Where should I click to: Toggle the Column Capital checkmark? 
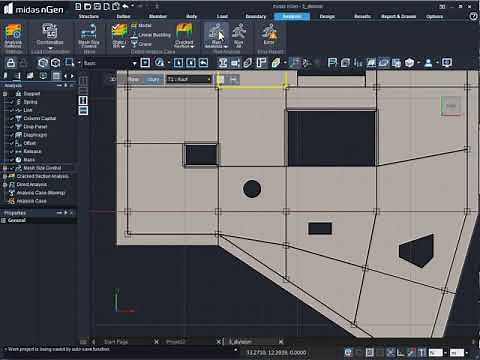12,118
